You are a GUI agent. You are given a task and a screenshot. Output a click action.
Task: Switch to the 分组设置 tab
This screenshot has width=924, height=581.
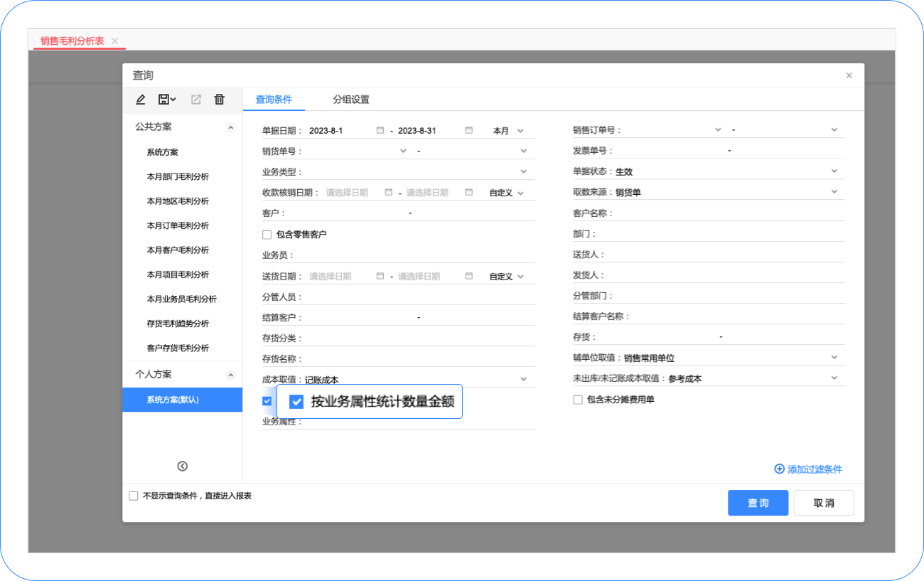click(x=351, y=100)
